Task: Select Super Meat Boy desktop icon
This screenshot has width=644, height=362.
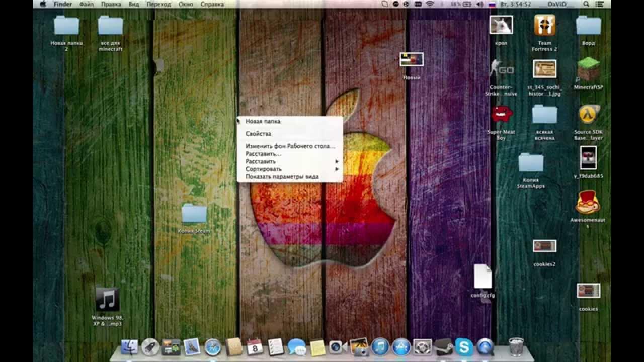Action: click(x=502, y=114)
